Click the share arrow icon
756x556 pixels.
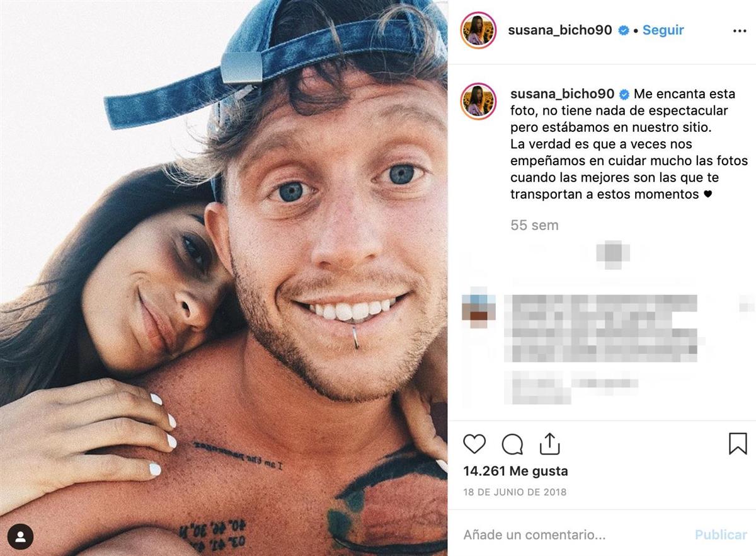tap(549, 443)
